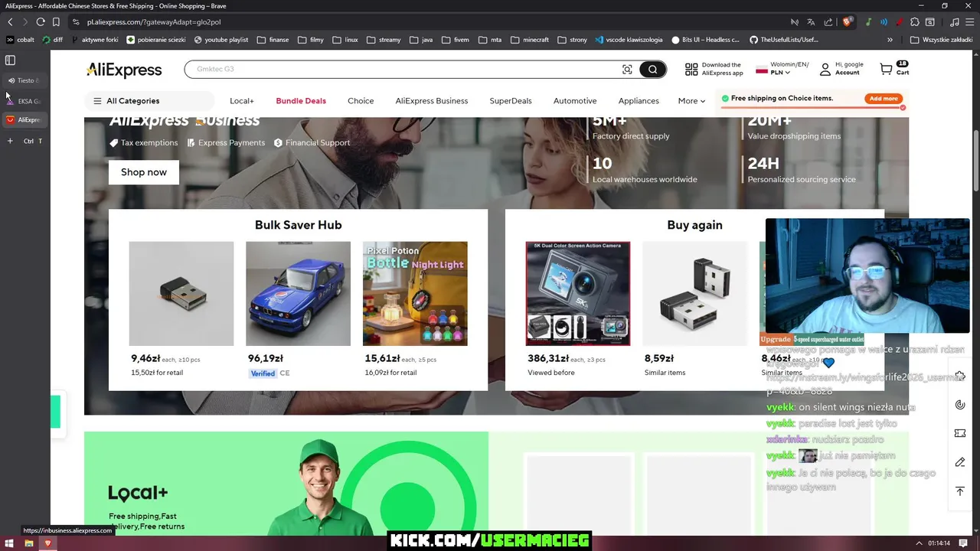
Task: Open site settings icon in address bar
Action: coord(76,22)
